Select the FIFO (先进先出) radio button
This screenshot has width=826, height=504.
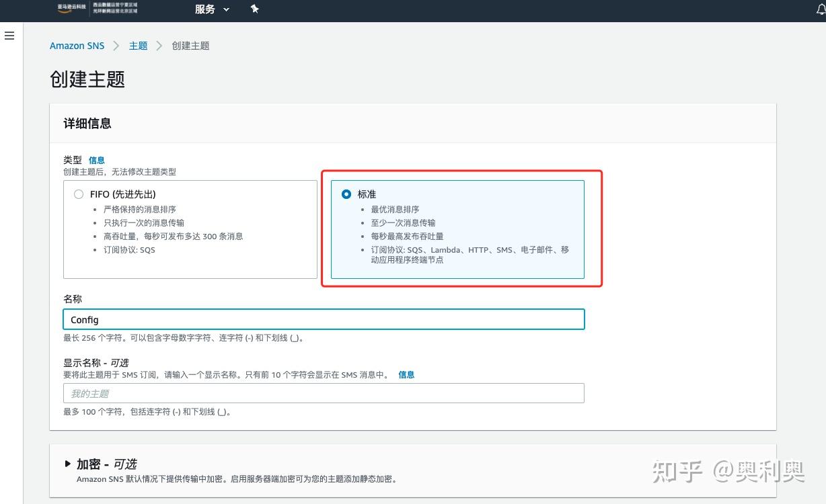pos(79,194)
